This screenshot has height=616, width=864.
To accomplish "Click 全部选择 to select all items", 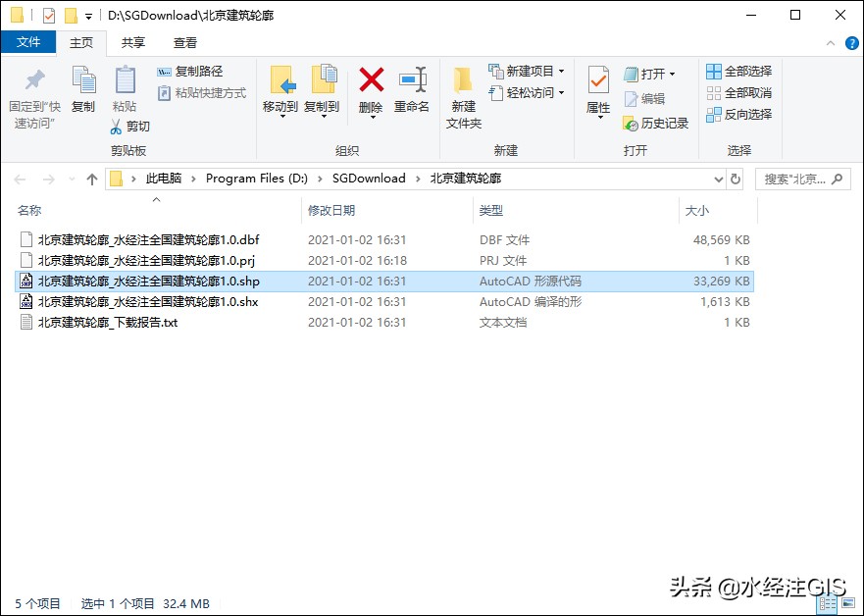I will 738,71.
